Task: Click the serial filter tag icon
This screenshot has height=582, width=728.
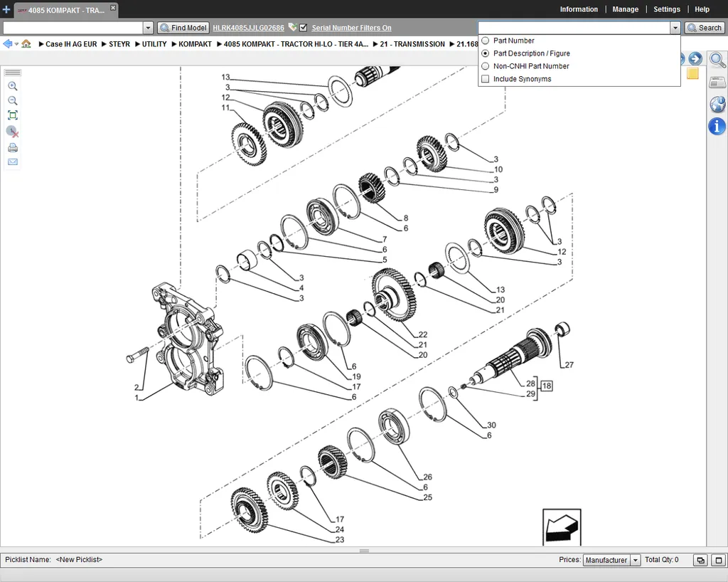Action: click(292, 28)
